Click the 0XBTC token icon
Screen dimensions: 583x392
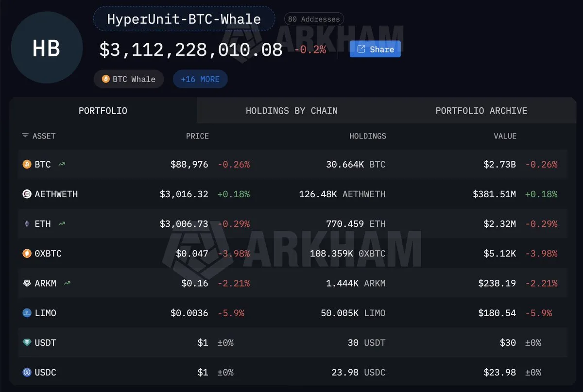[x=27, y=254]
